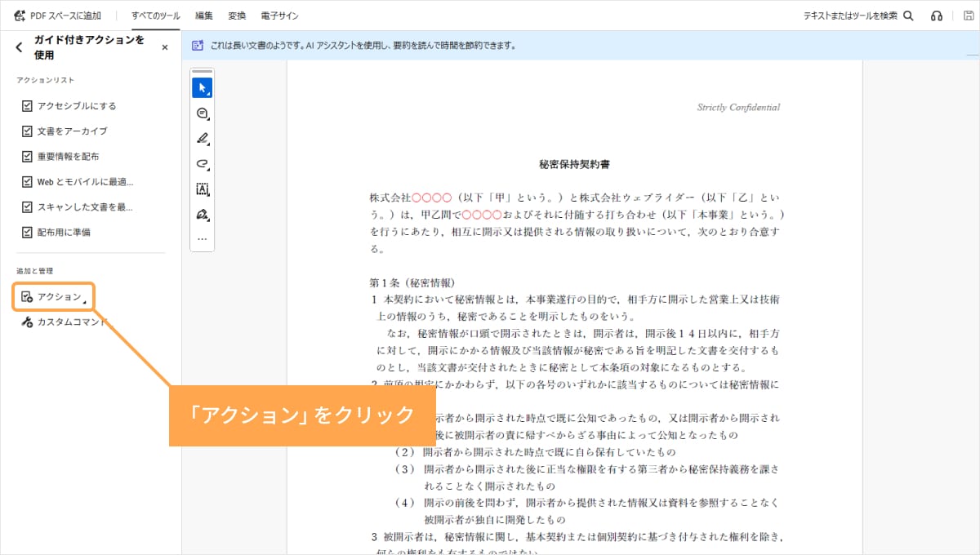Click the icon beside スキャンした文書を最
Screen dimensions: 980x555
point(27,207)
